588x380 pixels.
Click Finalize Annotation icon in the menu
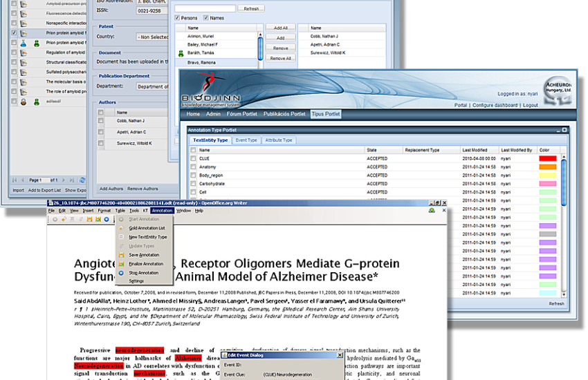[x=121, y=263]
